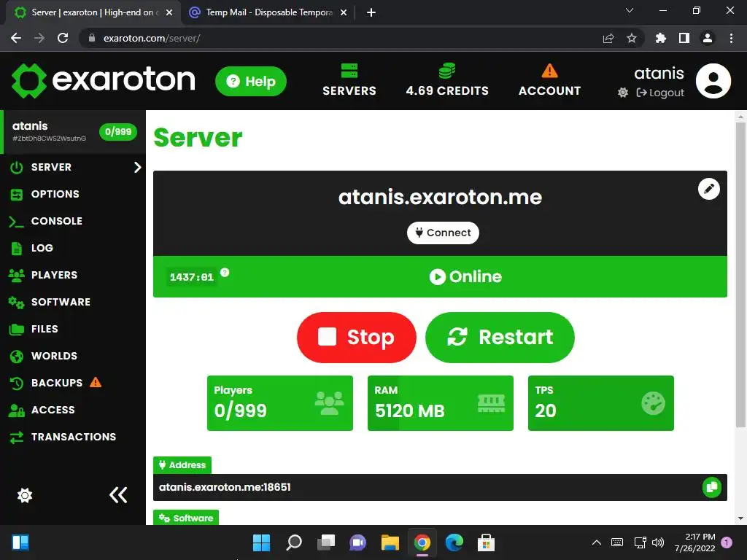Click the Online status bar
This screenshot has width=747, height=560.
pos(440,276)
